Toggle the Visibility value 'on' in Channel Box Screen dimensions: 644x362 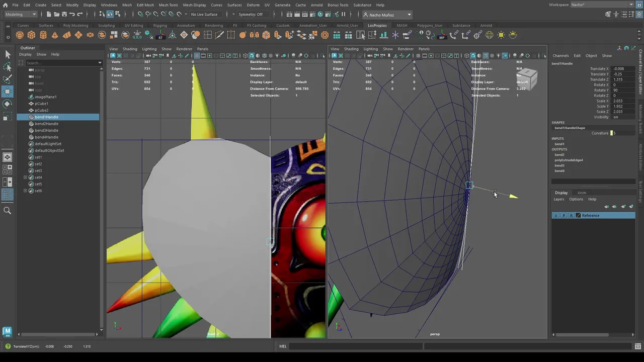pyautogui.click(x=623, y=117)
